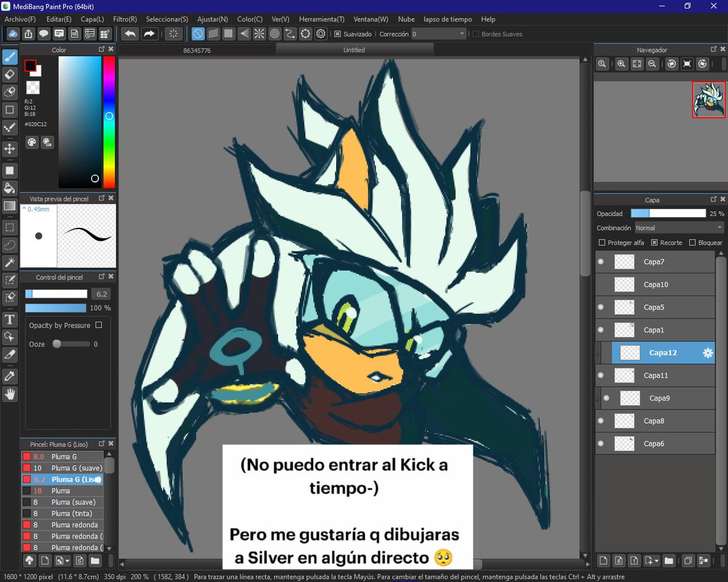Click the brush size value field 6.2

click(x=101, y=294)
